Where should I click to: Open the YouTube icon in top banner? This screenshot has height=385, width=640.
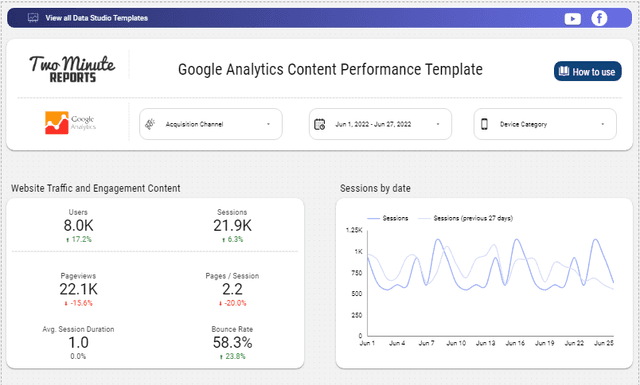(573, 18)
